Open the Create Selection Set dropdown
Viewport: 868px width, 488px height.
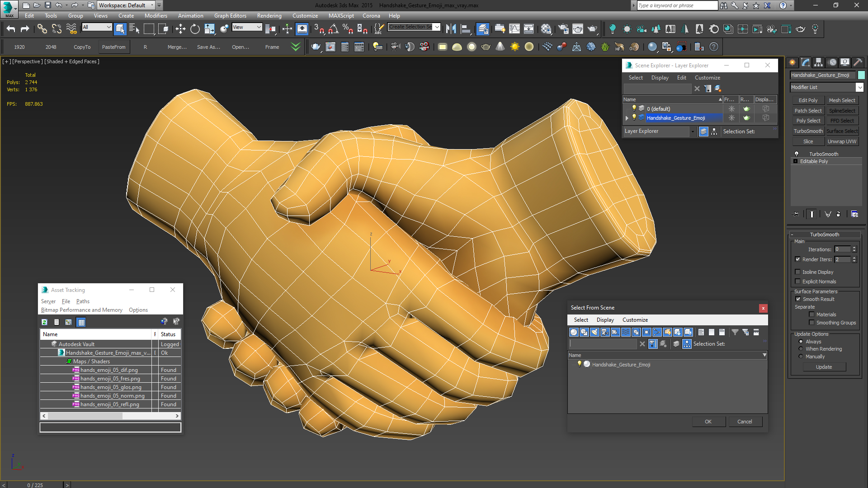pos(414,27)
